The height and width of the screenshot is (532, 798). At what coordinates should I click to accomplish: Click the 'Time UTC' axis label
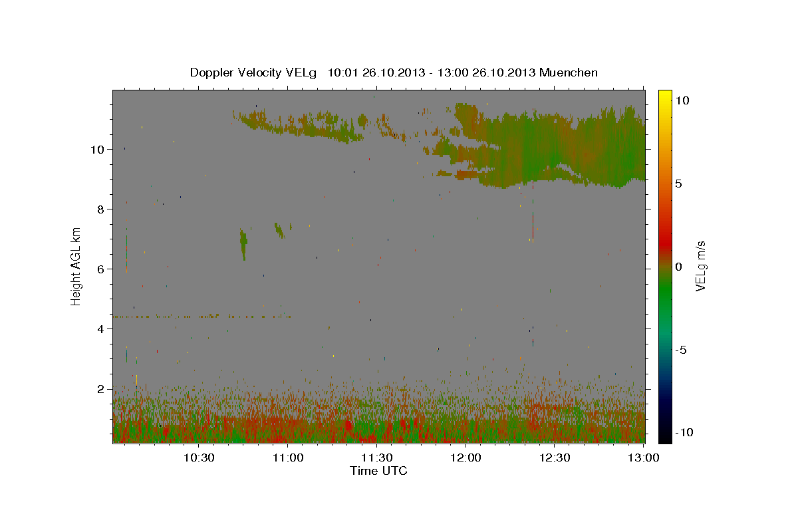coord(379,471)
